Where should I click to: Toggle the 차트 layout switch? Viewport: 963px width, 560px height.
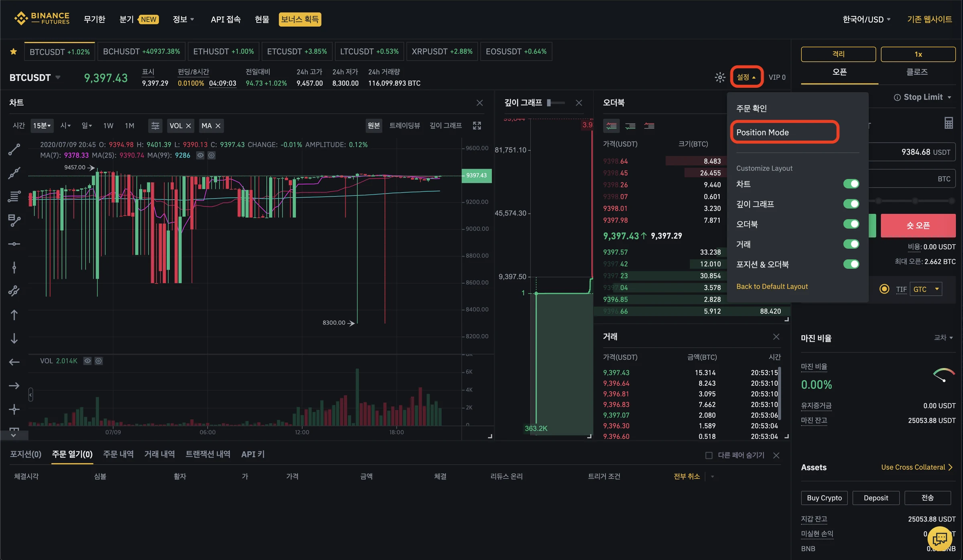tap(851, 184)
